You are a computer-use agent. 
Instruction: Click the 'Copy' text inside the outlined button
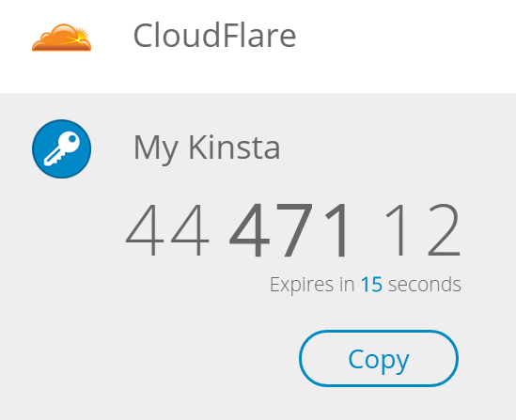[x=379, y=360]
